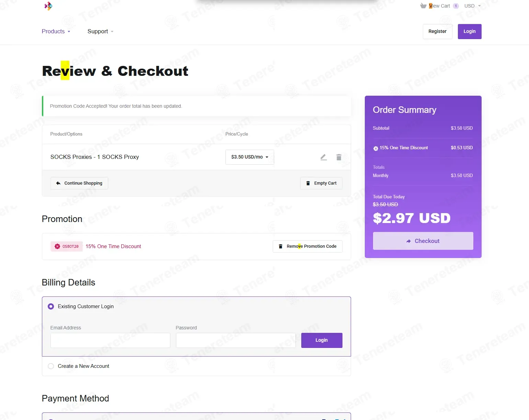Click the Register button
Image resolution: width=529 pixels, height=420 pixels.
[x=438, y=32]
